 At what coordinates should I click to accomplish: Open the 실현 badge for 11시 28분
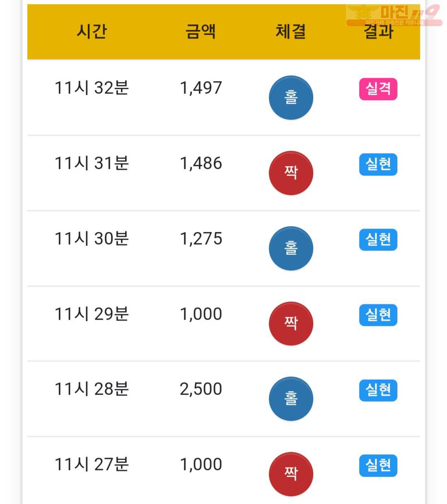pos(378,390)
